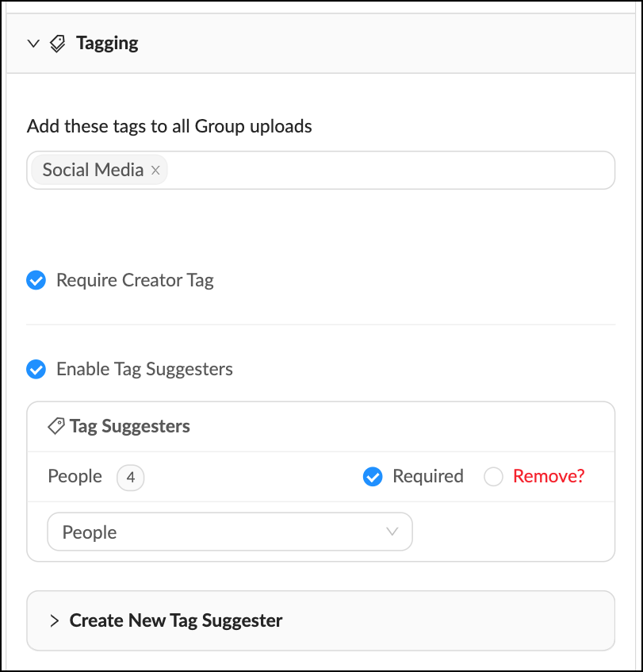Click the red Remove? link

[549, 476]
